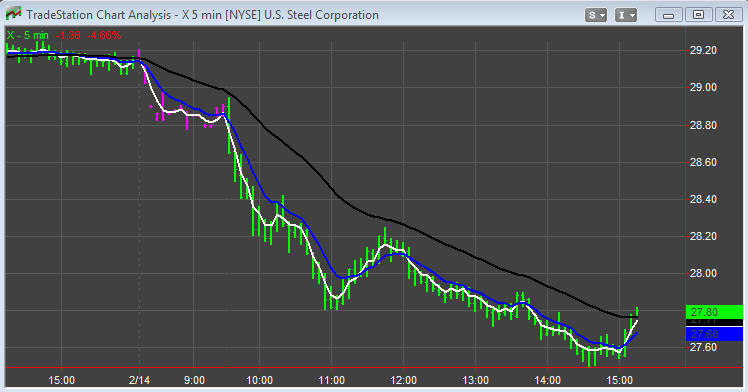This screenshot has width=748, height=392.
Task: Click the 10:00 time axis label
Action: (259, 380)
